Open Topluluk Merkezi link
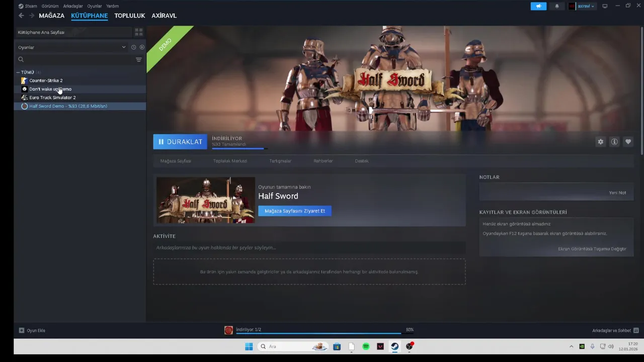Viewport: 644px width, 362px height. pyautogui.click(x=230, y=161)
